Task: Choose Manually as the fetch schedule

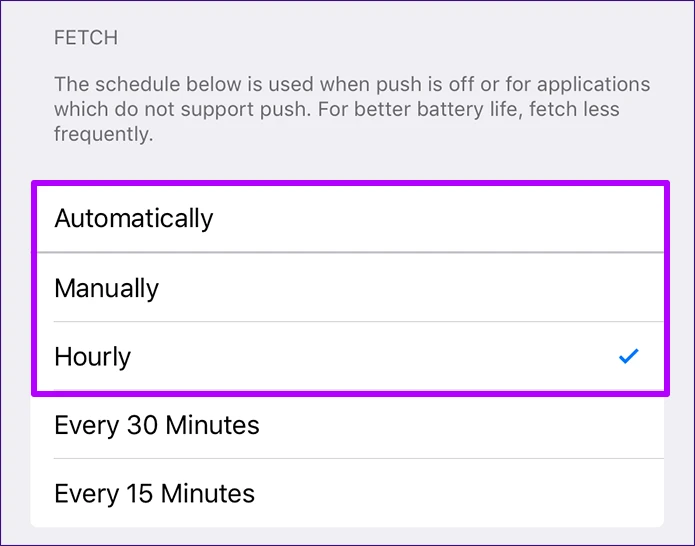Action: tap(347, 288)
